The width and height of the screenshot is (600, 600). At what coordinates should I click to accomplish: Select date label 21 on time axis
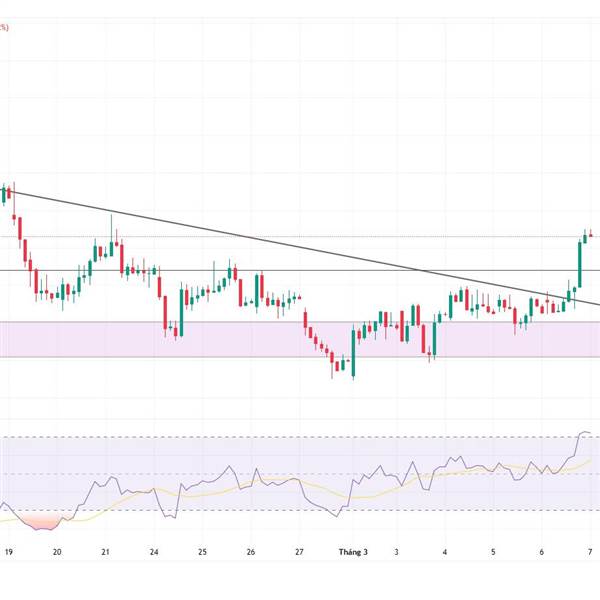(x=105, y=551)
